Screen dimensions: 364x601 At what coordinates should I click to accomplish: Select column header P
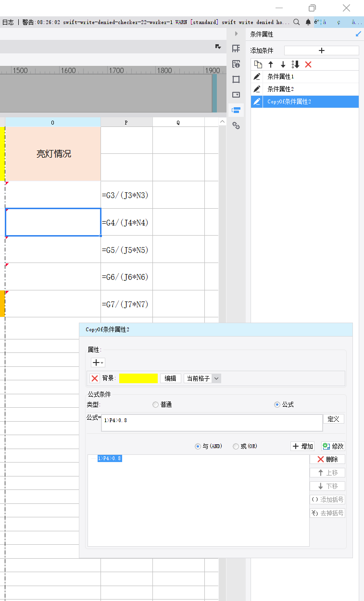pyautogui.click(x=126, y=123)
